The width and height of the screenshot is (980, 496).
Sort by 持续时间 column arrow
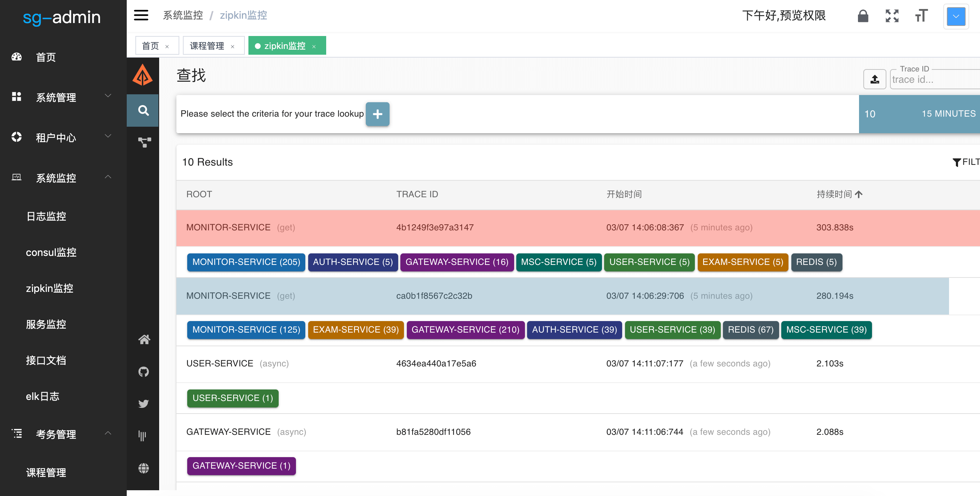tap(858, 194)
